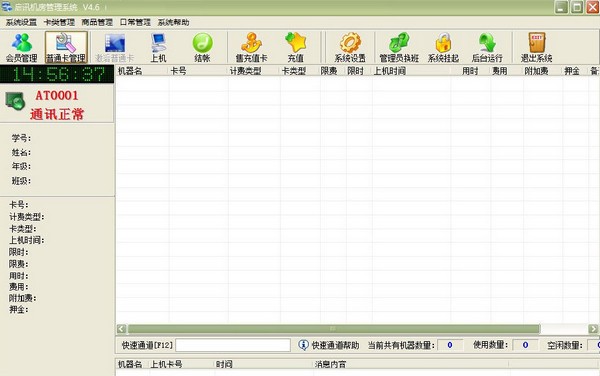Viewport: 600px width, 376px height.
Task: Exit via 退出系统 door icon
Action: click(536, 47)
